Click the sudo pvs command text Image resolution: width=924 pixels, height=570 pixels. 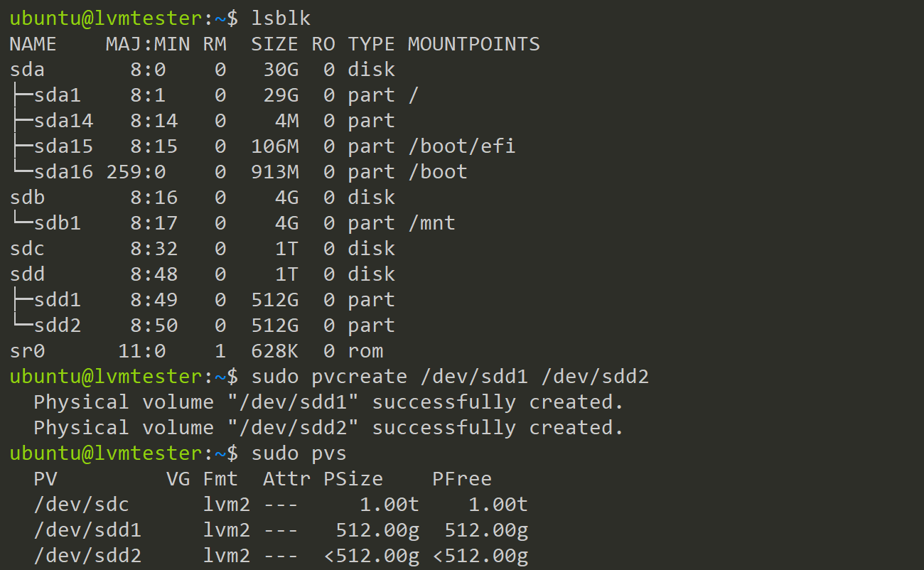(299, 453)
